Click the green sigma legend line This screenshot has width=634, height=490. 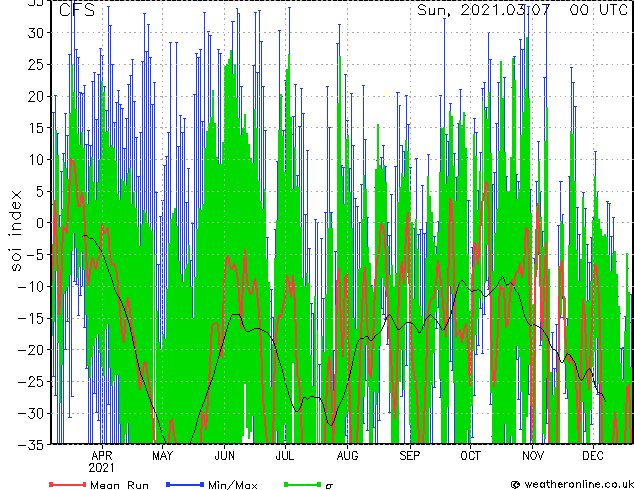pos(303,484)
